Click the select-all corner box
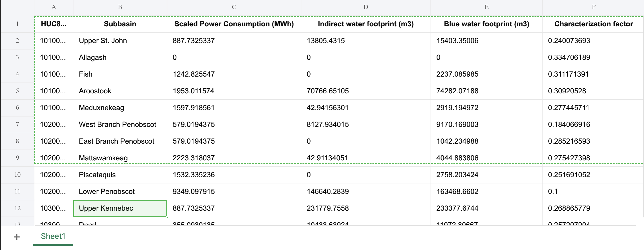This screenshot has width=644, height=250. pyautogui.click(x=17, y=7)
